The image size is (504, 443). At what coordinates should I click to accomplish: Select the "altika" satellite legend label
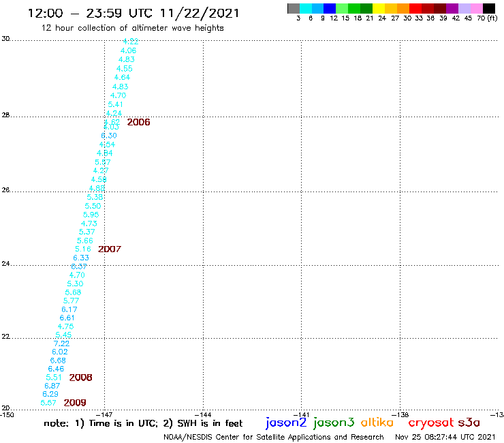point(377,422)
